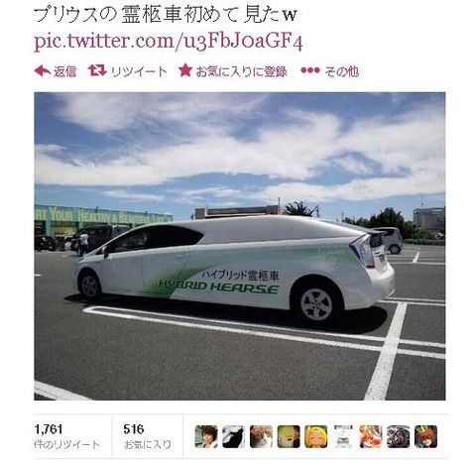This screenshot has width=476, height=465.
Task: View the 516 favorites list
Action: [148, 436]
